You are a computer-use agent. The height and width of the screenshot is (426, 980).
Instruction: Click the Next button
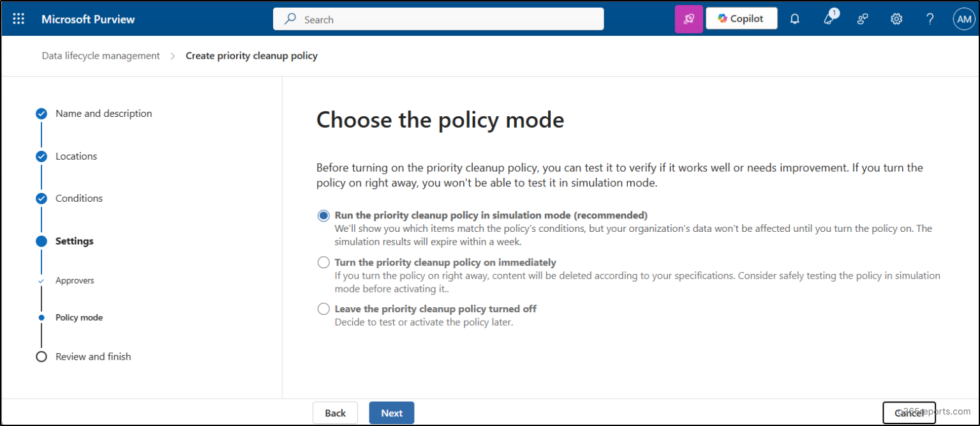click(x=392, y=413)
